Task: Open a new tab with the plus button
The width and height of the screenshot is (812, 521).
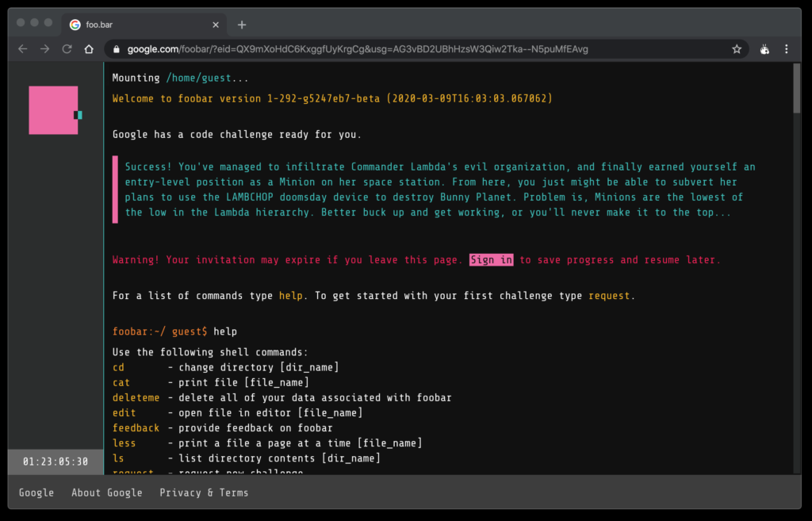Action: pos(242,25)
